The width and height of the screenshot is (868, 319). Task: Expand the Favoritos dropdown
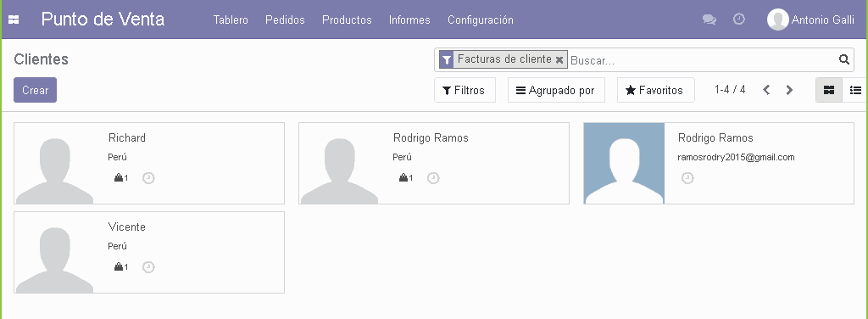[x=655, y=90]
